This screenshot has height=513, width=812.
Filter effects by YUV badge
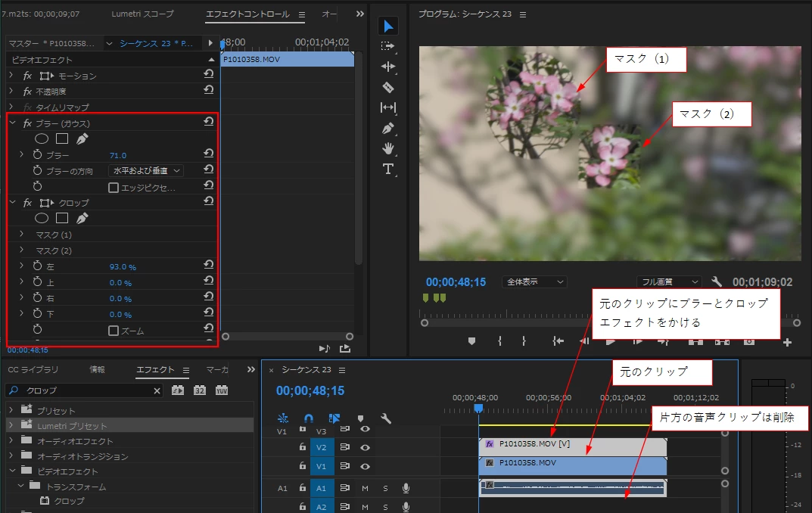coord(222,390)
